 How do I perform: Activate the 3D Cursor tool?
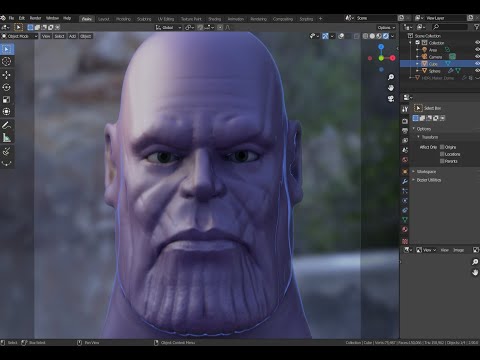(x=6, y=61)
